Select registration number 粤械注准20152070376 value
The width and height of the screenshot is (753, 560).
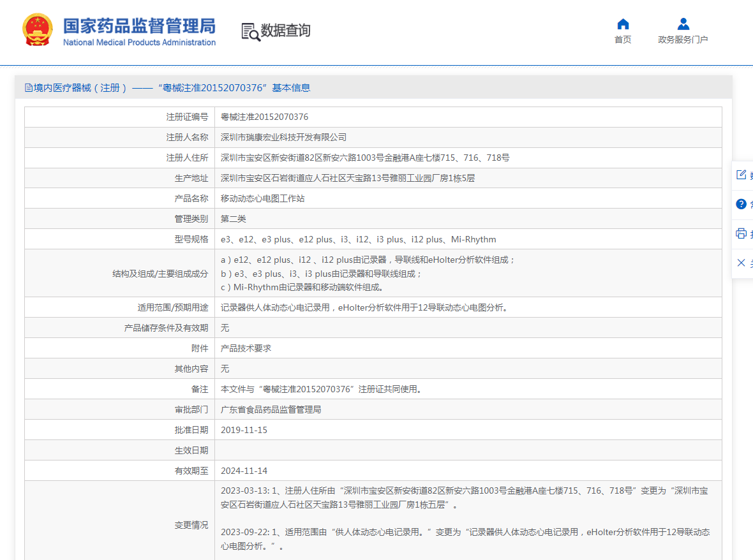coord(265,117)
